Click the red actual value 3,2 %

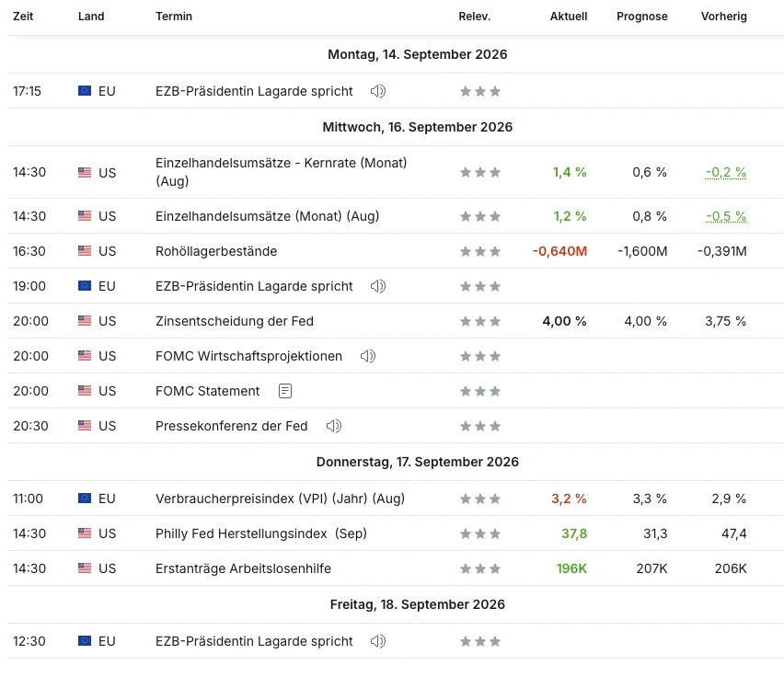(569, 499)
